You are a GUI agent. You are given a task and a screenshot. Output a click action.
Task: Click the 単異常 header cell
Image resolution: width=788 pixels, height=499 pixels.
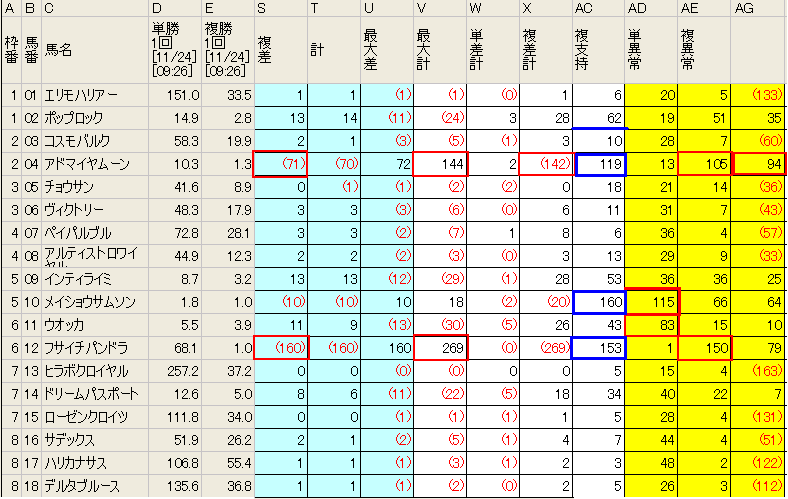(652, 50)
